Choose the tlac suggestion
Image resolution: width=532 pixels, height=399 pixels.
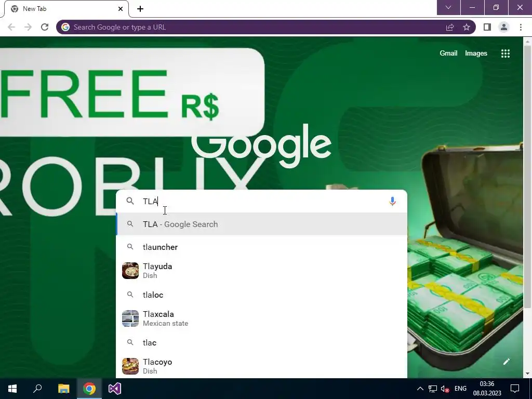click(x=262, y=343)
